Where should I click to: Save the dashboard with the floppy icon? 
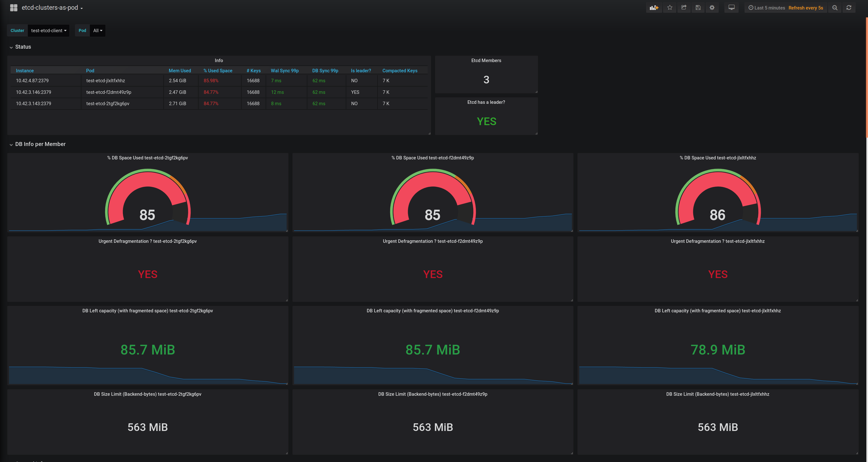click(x=698, y=8)
